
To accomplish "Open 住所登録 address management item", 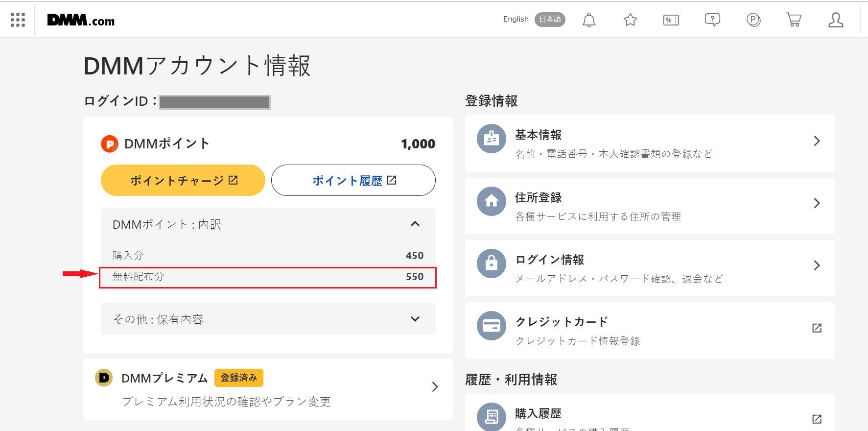I will [x=650, y=206].
